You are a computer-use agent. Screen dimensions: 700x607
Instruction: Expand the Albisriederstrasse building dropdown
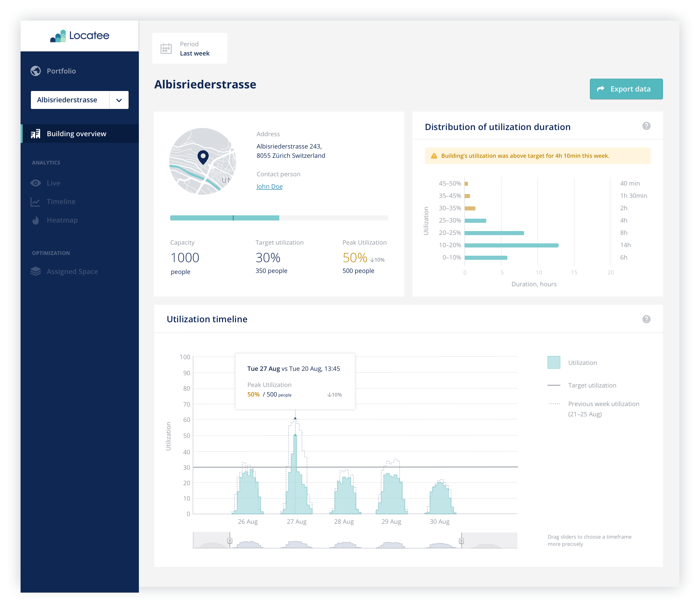pyautogui.click(x=119, y=100)
